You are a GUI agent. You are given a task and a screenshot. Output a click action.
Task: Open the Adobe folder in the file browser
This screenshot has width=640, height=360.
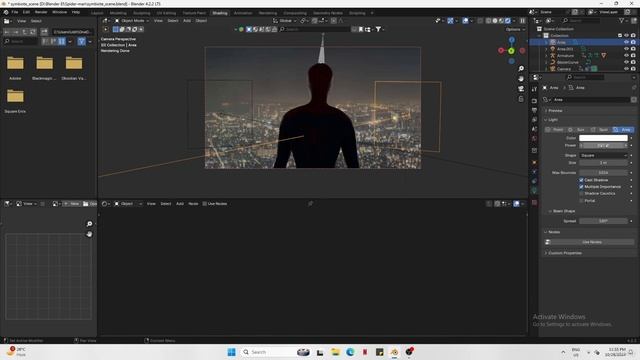15,67
